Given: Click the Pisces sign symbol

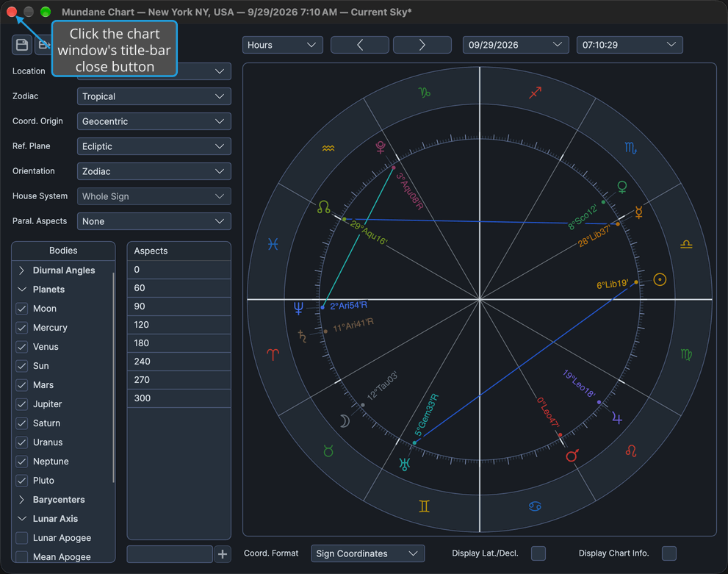Looking at the screenshot, I should point(273,244).
